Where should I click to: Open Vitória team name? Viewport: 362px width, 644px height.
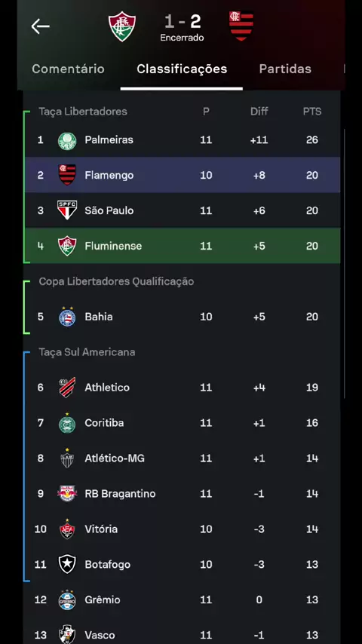coord(101,529)
